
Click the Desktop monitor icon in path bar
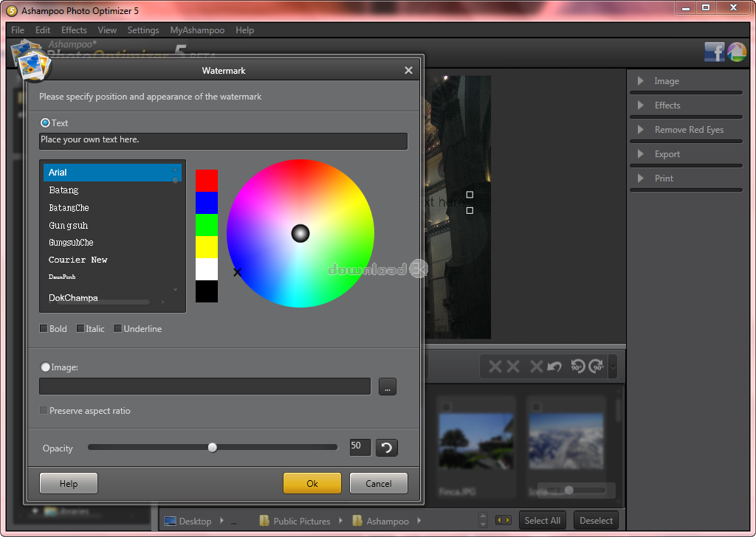171,521
